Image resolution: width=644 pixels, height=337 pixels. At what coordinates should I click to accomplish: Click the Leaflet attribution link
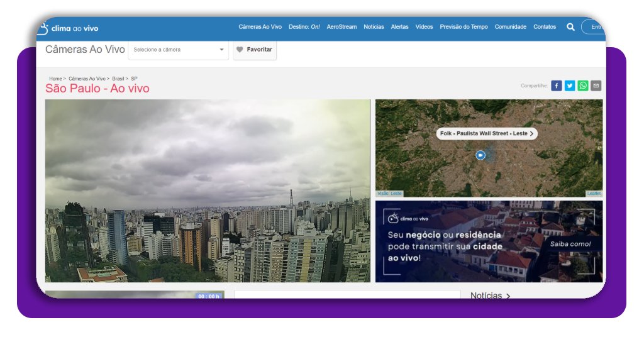[594, 193]
